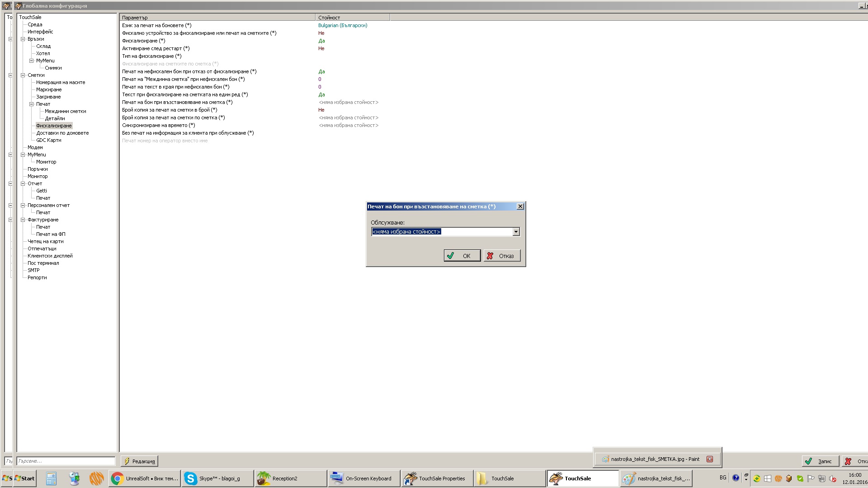
Task: Click the Запис save button
Action: click(x=820, y=461)
